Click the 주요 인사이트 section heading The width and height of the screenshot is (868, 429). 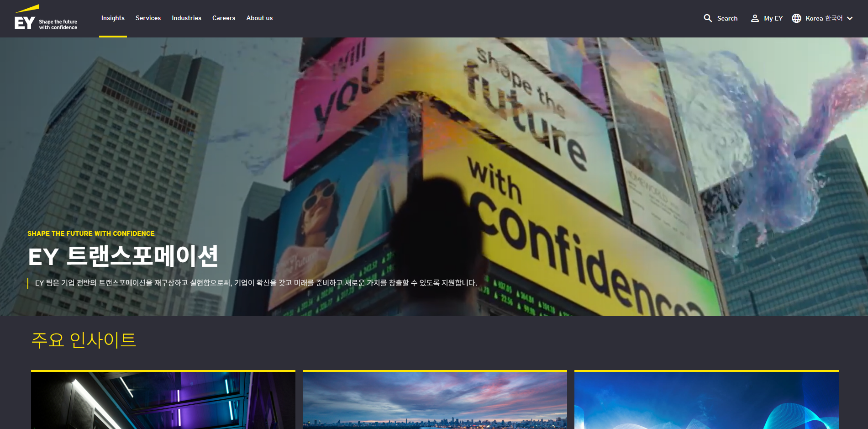pos(84,340)
